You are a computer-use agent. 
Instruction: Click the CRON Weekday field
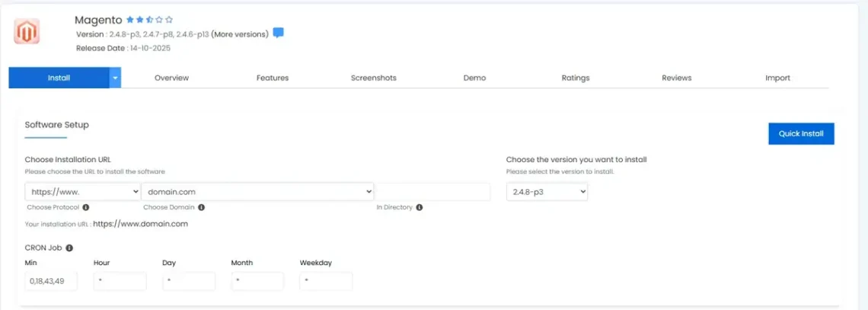point(326,280)
